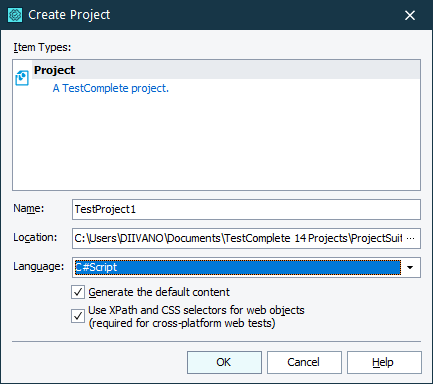433x384 pixels.
Task: Toggle Use XPath and CSS selectors checkbox
Action: tap(78, 316)
